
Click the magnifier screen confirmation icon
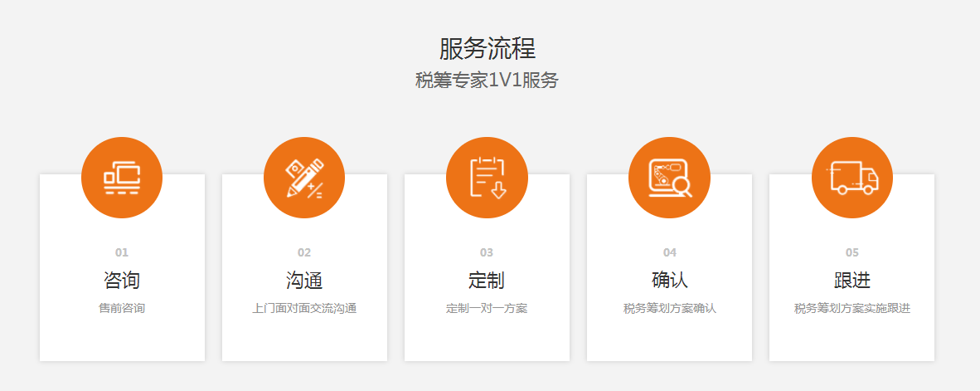[669, 178]
